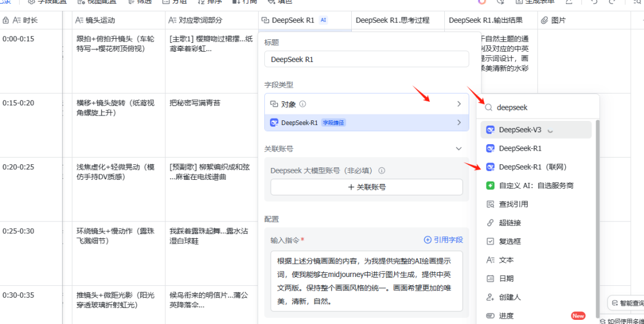Screen dimensions: 644x324
Task: Click the chain-link icon for 超链接
Action: pos(490,223)
